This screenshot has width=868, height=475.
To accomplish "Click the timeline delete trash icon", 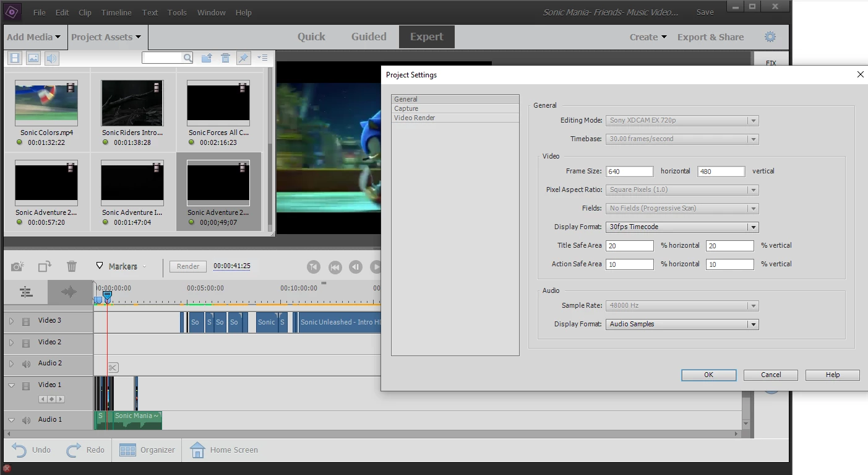I will pos(72,266).
